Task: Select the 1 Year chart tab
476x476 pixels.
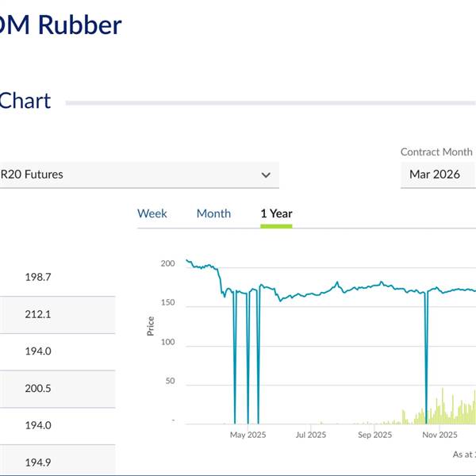Action: pyautogui.click(x=276, y=213)
